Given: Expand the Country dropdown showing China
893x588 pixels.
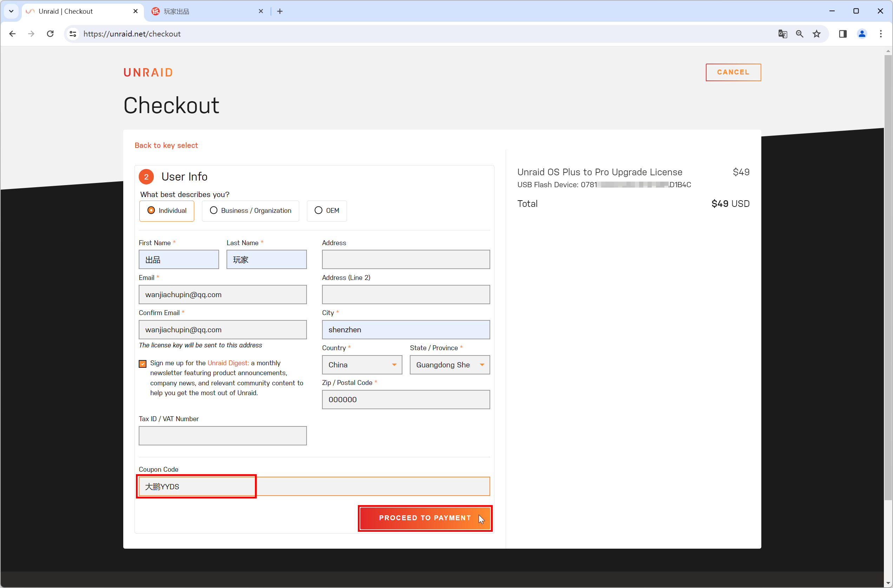Looking at the screenshot, I should tap(362, 365).
